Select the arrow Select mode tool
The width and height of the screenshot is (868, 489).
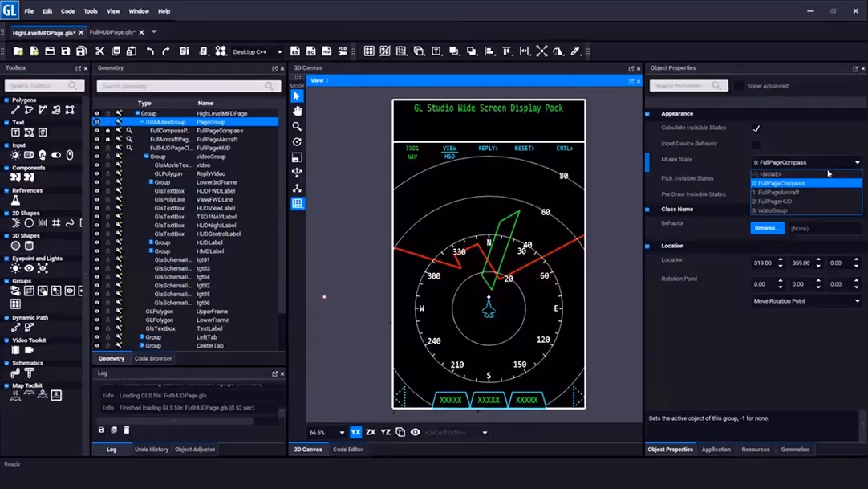298,96
